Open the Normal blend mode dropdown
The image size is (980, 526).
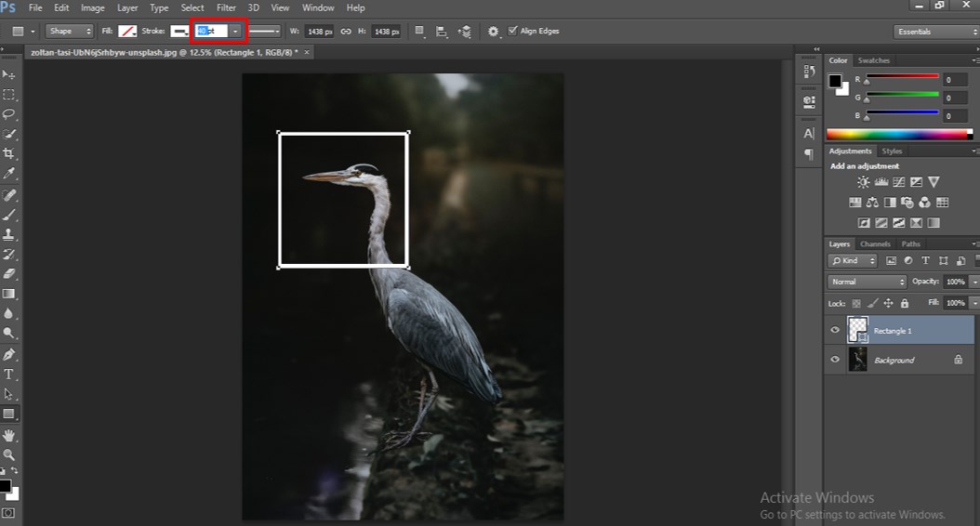coord(867,282)
